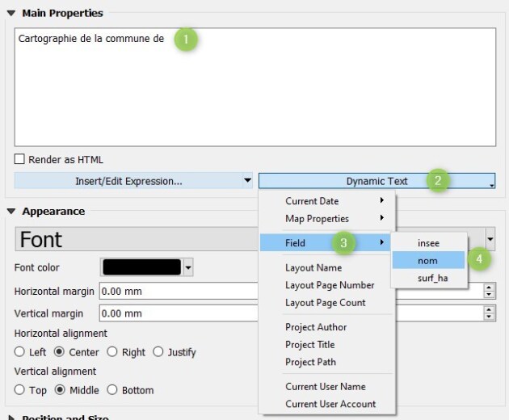Open the Map Properties submenu
Screen dimensions: 509x420
[x=327, y=218]
